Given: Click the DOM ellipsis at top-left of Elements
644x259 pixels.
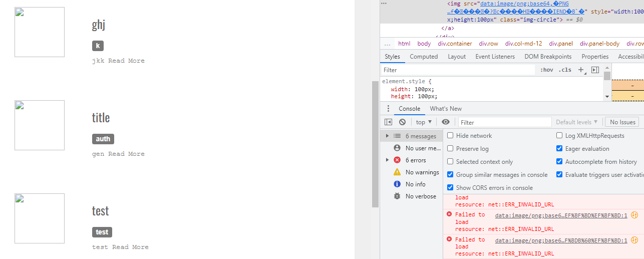Looking at the screenshot, I should coord(384,3).
